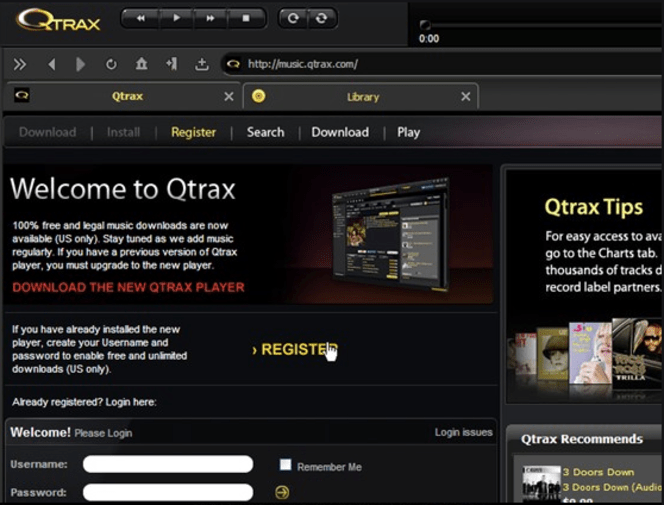Viewport: 664px width, 505px height.
Task: Open the Play step
Action: pos(409,132)
